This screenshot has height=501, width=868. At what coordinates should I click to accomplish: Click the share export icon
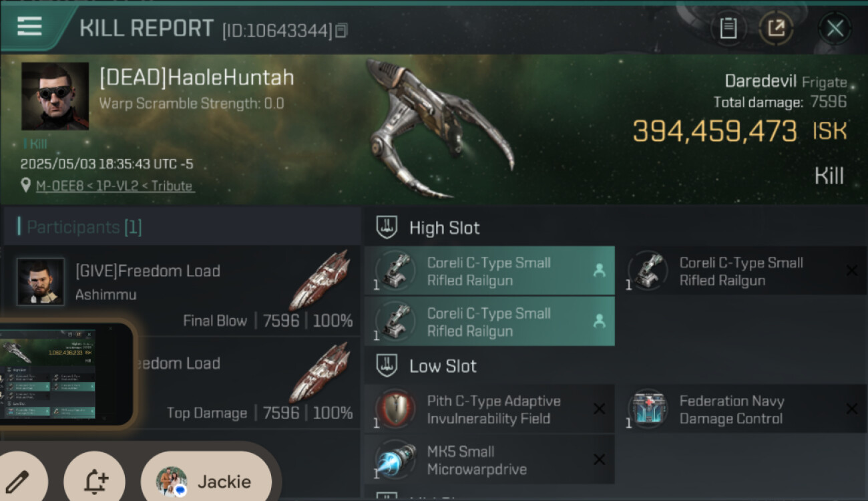click(x=776, y=28)
